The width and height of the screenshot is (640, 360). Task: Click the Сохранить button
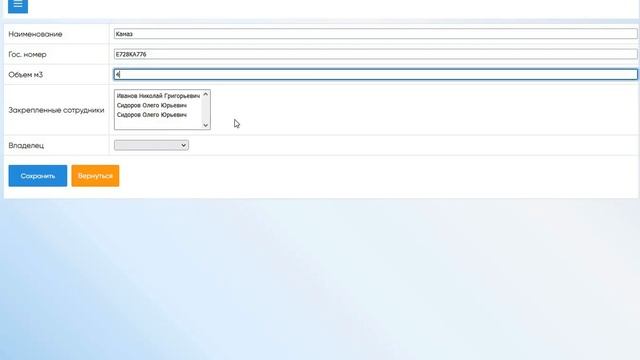click(x=38, y=176)
